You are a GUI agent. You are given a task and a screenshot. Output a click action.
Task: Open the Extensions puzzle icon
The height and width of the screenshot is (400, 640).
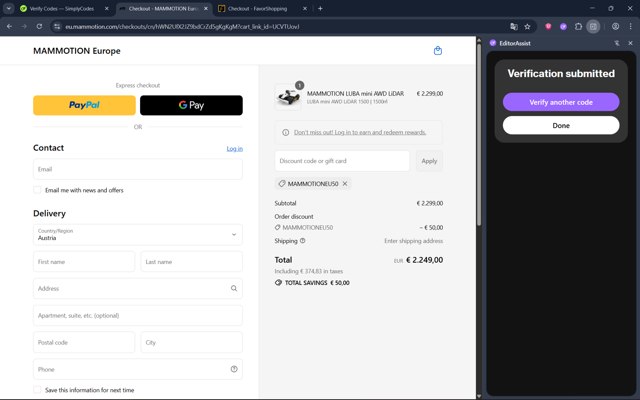(x=578, y=27)
